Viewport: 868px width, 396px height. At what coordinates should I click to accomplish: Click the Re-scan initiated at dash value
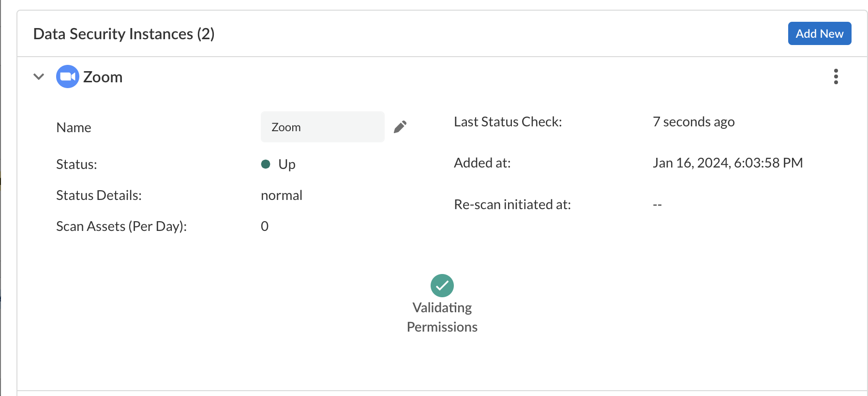click(x=657, y=205)
